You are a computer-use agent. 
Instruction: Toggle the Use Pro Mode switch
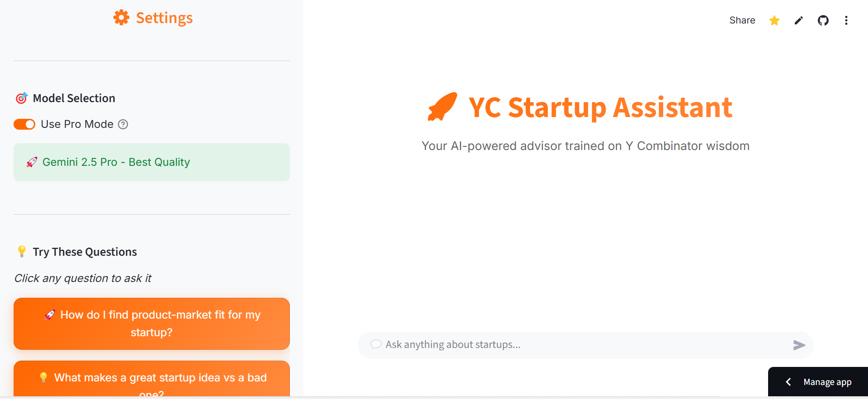click(x=24, y=124)
